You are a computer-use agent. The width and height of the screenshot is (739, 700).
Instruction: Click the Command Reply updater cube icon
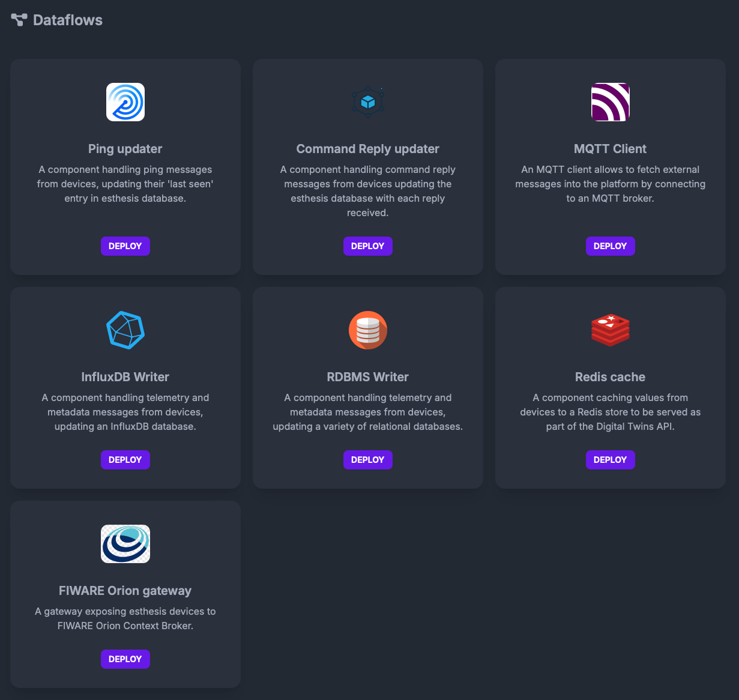point(368,102)
